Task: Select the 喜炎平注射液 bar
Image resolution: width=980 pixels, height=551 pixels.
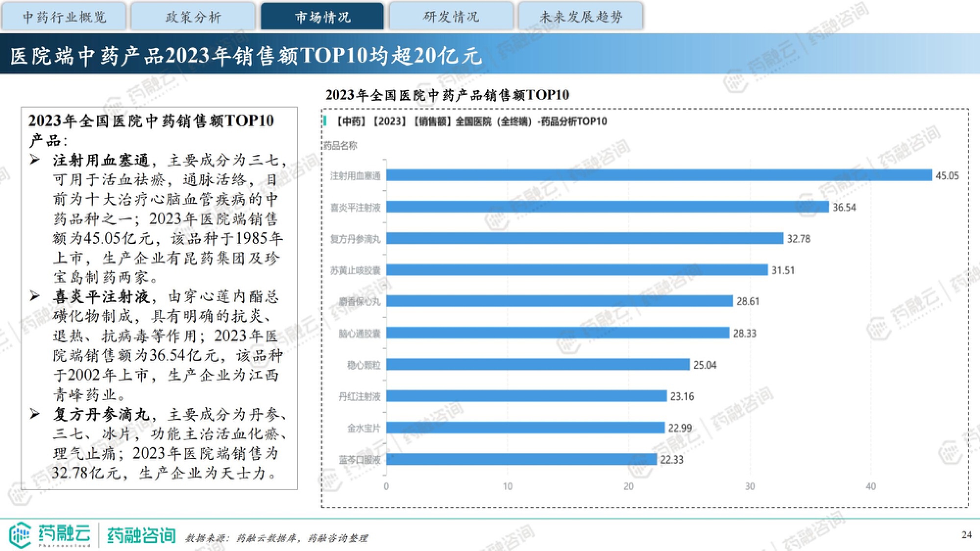Action: point(607,207)
